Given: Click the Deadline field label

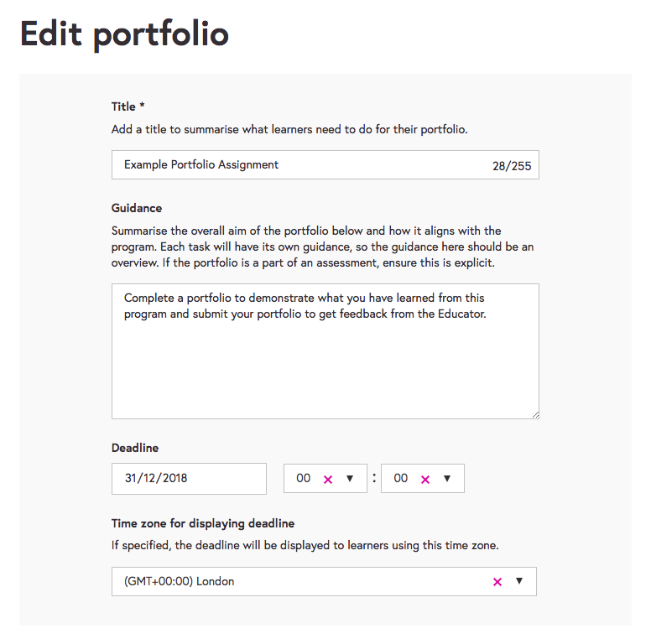Looking at the screenshot, I should click(x=135, y=448).
